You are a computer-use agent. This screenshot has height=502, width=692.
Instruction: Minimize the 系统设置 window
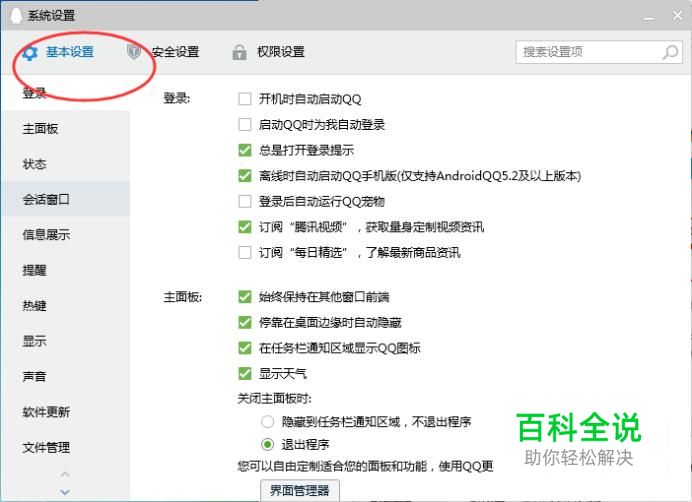point(648,17)
